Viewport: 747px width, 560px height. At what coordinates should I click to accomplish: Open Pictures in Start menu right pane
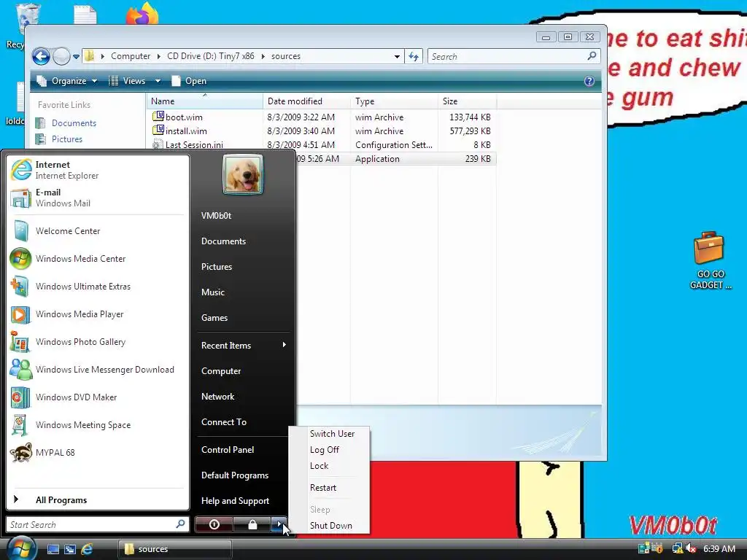coord(244,267)
